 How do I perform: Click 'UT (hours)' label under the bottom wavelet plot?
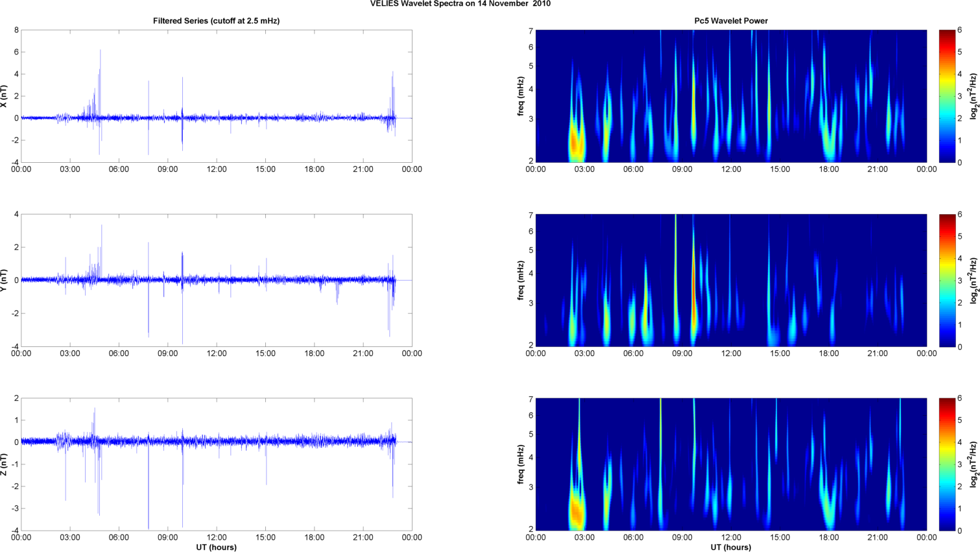point(731,547)
